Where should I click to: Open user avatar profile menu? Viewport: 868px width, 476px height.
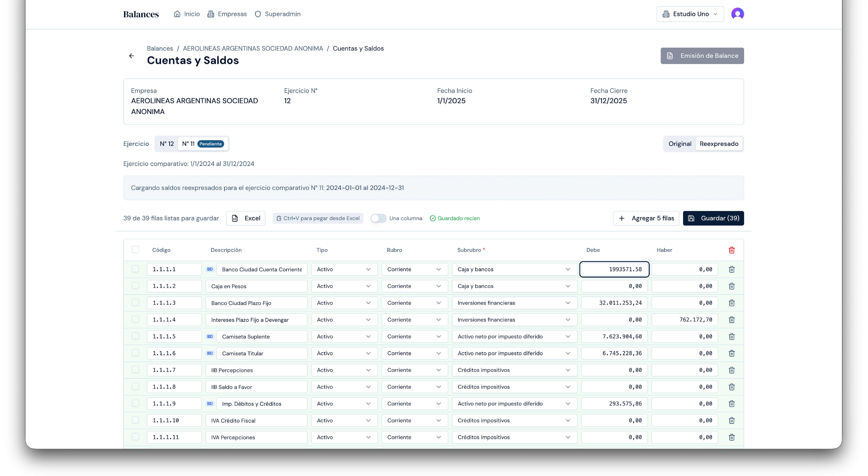[x=737, y=14]
